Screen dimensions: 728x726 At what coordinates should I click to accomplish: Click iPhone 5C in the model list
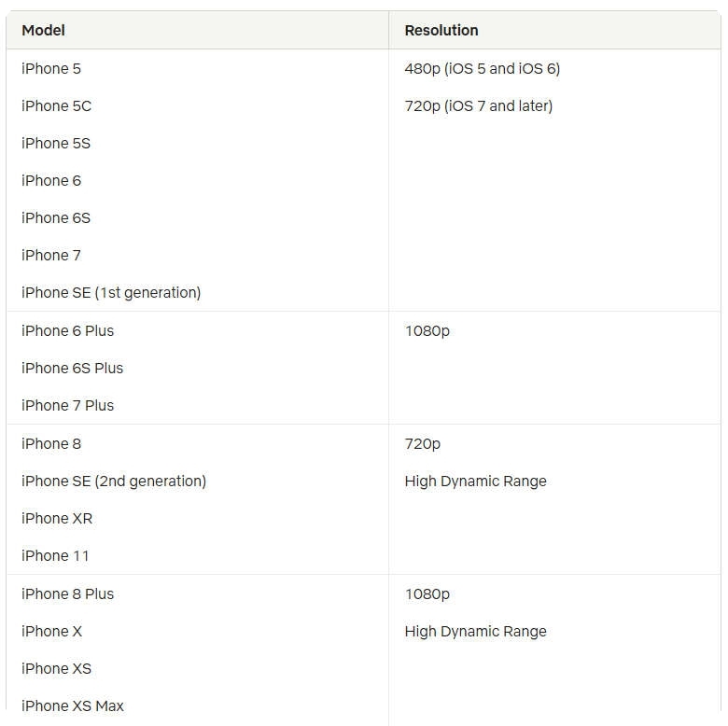[x=56, y=105]
